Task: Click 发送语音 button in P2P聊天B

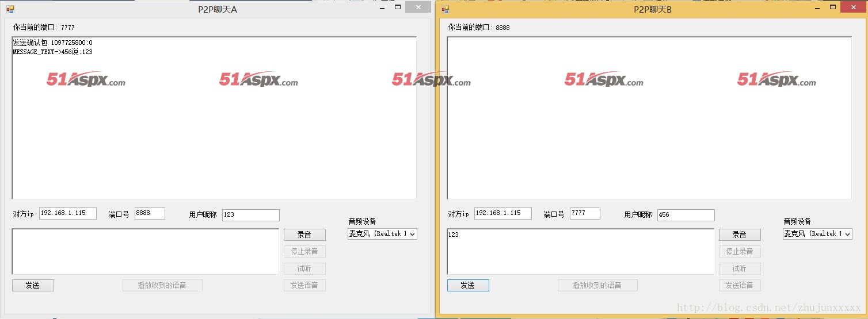Action: click(740, 285)
